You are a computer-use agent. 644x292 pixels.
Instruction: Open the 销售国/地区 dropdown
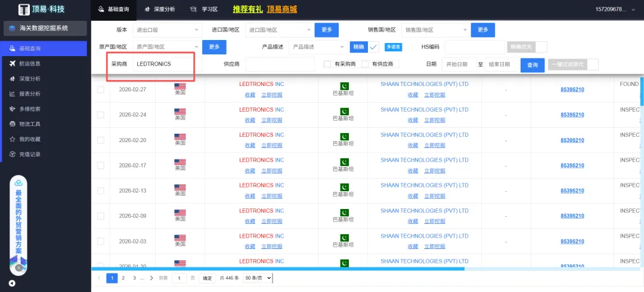pos(436,30)
